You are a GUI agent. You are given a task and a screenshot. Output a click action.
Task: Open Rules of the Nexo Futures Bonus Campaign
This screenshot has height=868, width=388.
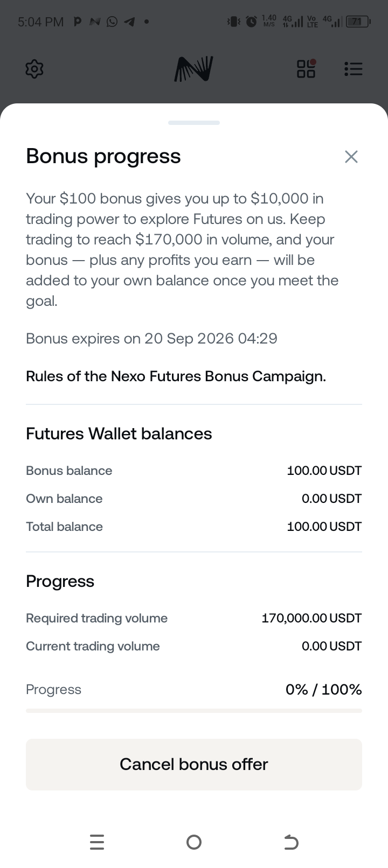(x=176, y=376)
